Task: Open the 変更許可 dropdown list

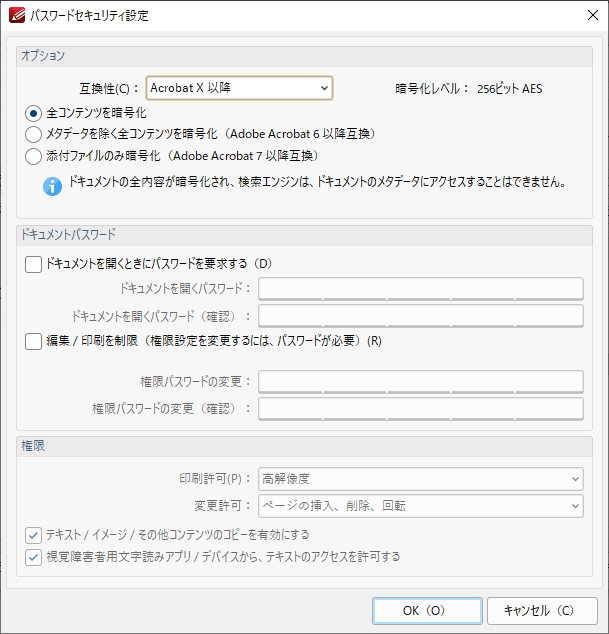Action: [x=421, y=506]
